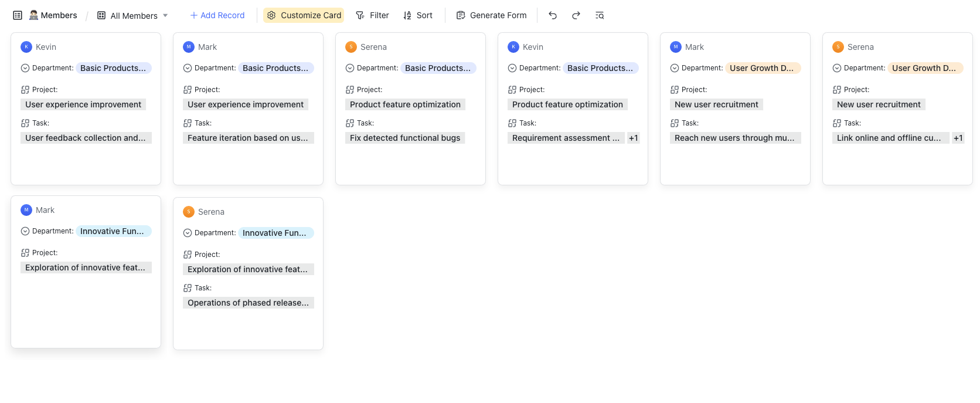This screenshot has width=980, height=403.
Task: Open the Sort menu
Action: 418,15
